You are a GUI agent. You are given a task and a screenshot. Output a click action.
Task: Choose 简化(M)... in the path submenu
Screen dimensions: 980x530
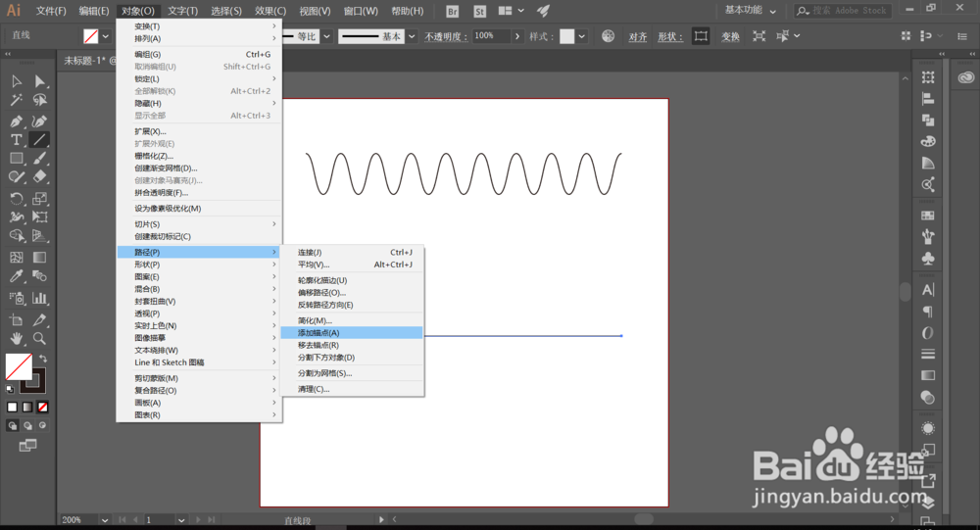pyautogui.click(x=352, y=320)
